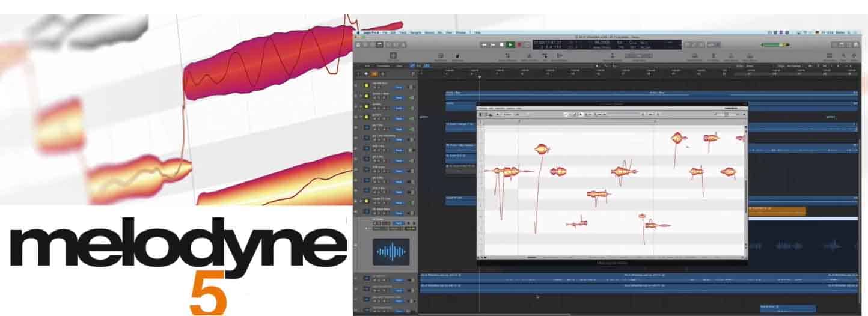The height and width of the screenshot is (316, 868).
Task: Open the Record menu
Action: 429,32
